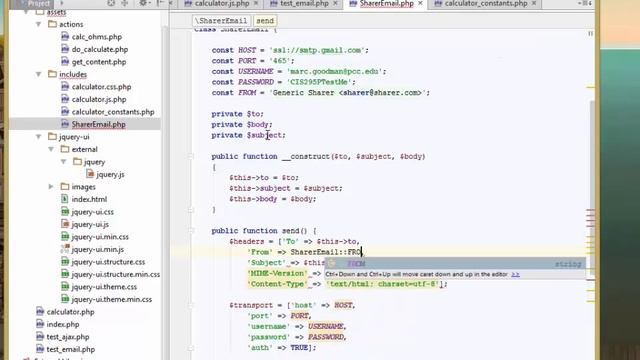The image size is (640, 360).
Task: Expand the images folder
Action: (51, 187)
